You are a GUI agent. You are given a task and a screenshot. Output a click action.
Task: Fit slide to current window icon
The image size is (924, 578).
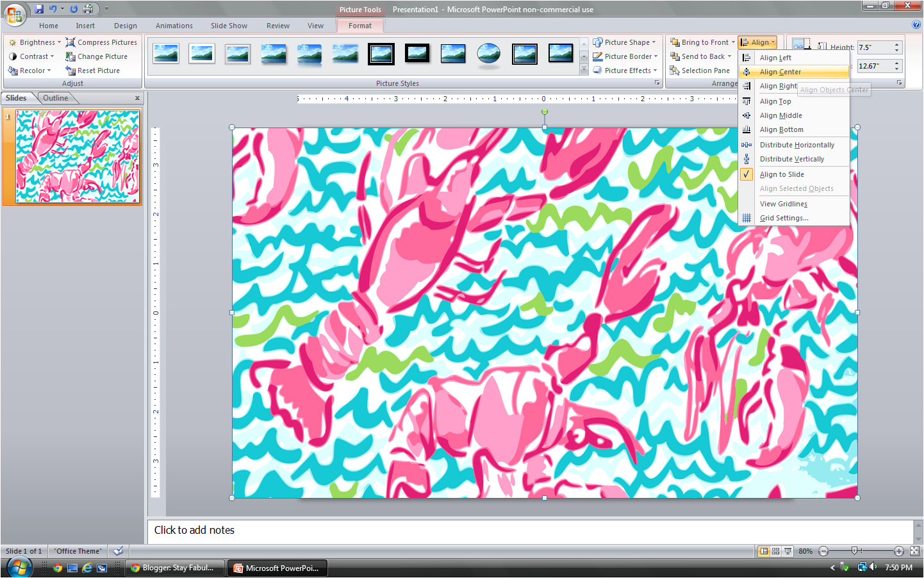914,551
